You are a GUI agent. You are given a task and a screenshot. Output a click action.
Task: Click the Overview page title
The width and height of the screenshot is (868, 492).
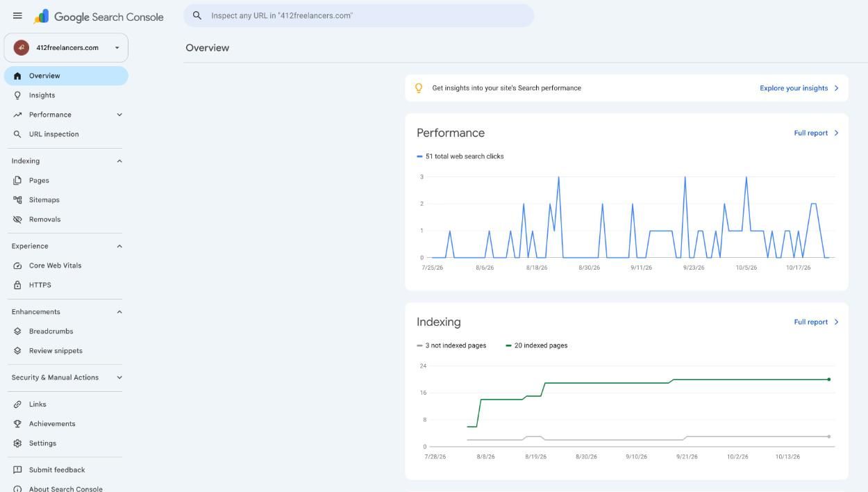(x=208, y=48)
